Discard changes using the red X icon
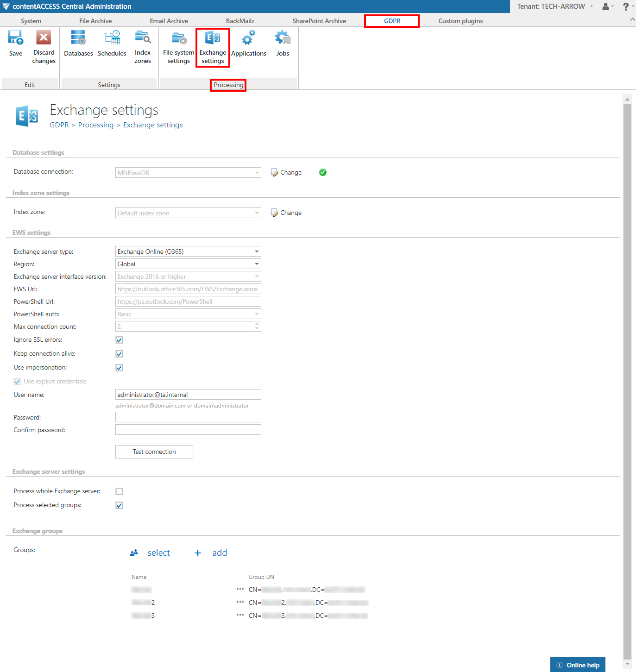Viewport: 636px width, 672px height. pos(44,38)
